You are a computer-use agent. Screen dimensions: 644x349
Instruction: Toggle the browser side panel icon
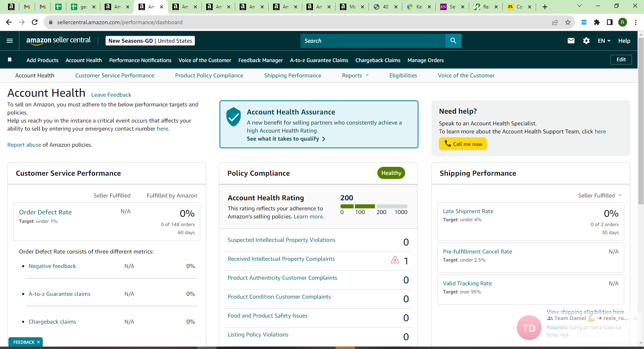(610, 22)
